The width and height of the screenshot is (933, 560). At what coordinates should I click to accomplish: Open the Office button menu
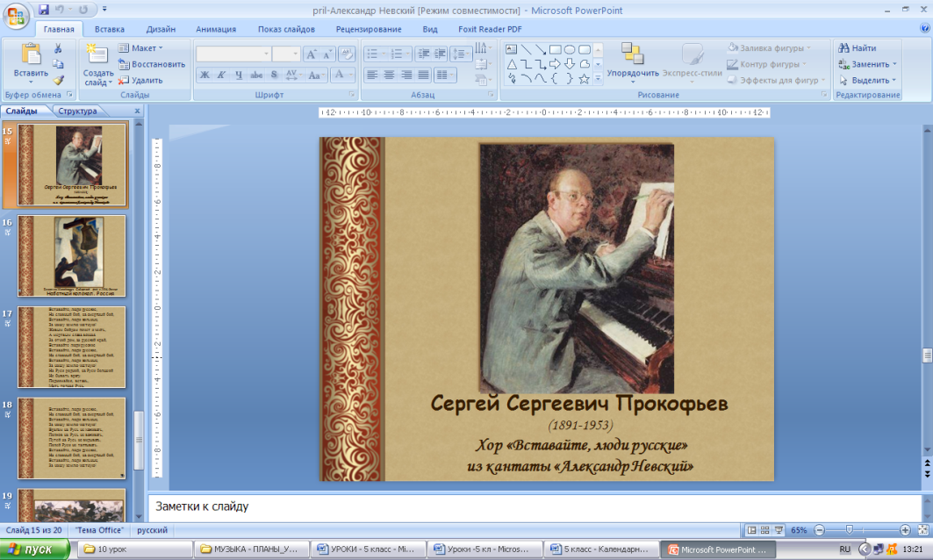[16, 16]
